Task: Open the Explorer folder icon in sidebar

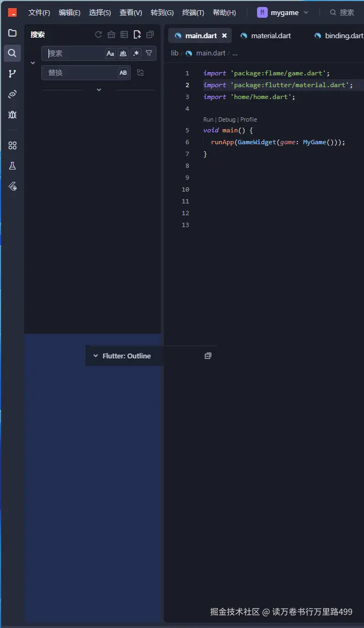Action: coord(12,33)
